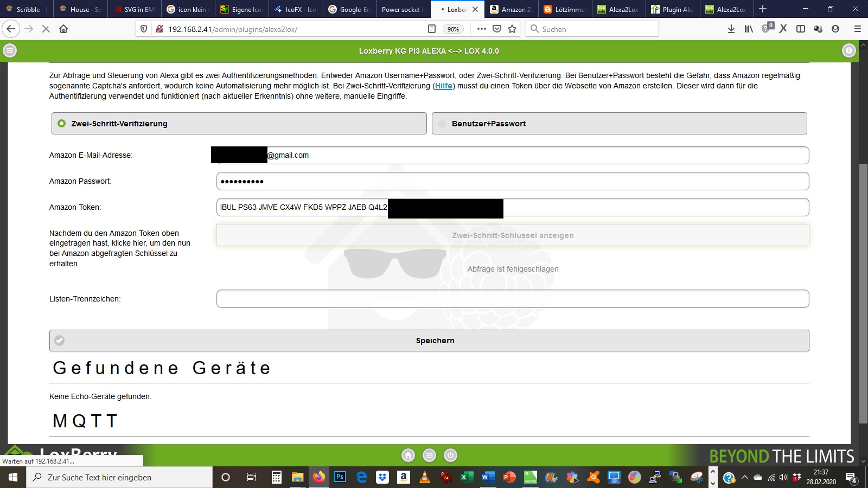Open the Windows Start menu
The height and width of the screenshot is (488, 868).
click(13, 477)
